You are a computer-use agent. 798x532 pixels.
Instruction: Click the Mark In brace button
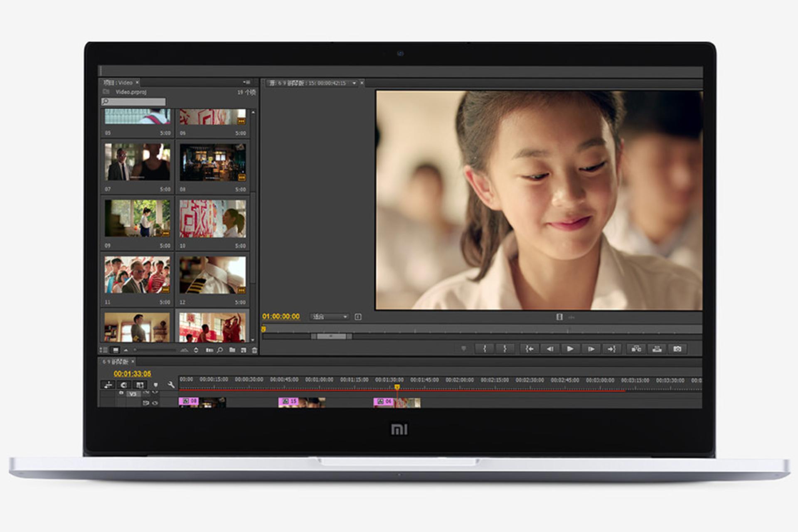coord(484,349)
